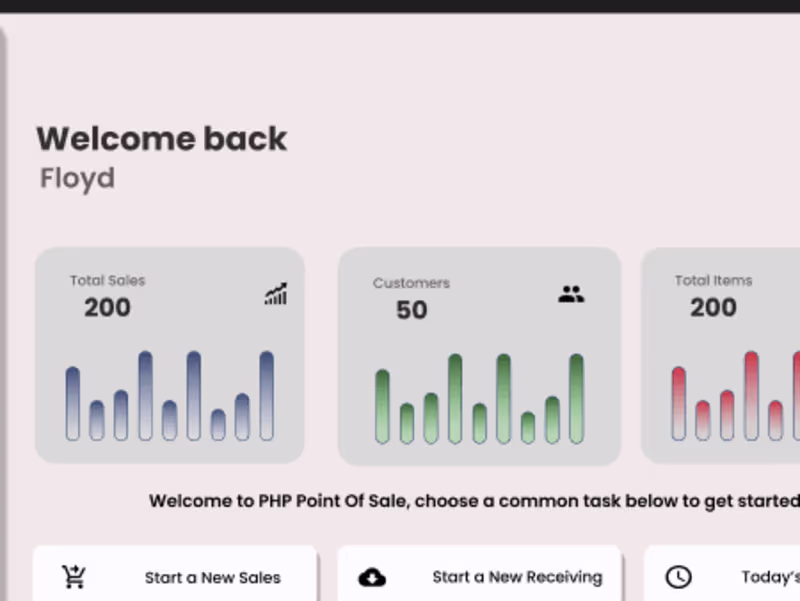Viewport: 800px width, 601px height.
Task: Click the add-to-cart icon
Action: 74,577
